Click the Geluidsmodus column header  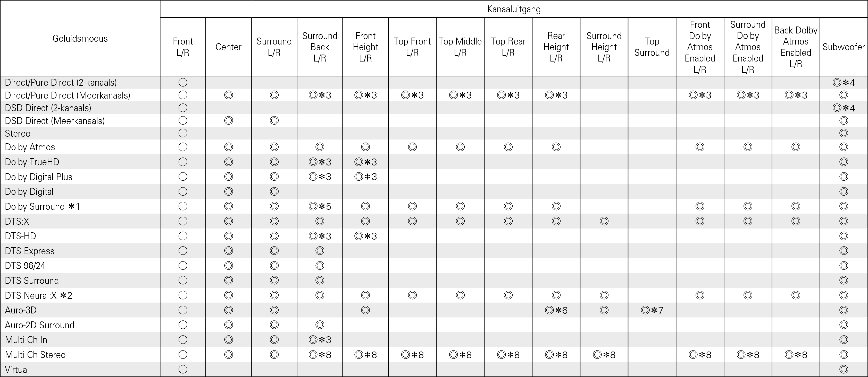pos(80,38)
